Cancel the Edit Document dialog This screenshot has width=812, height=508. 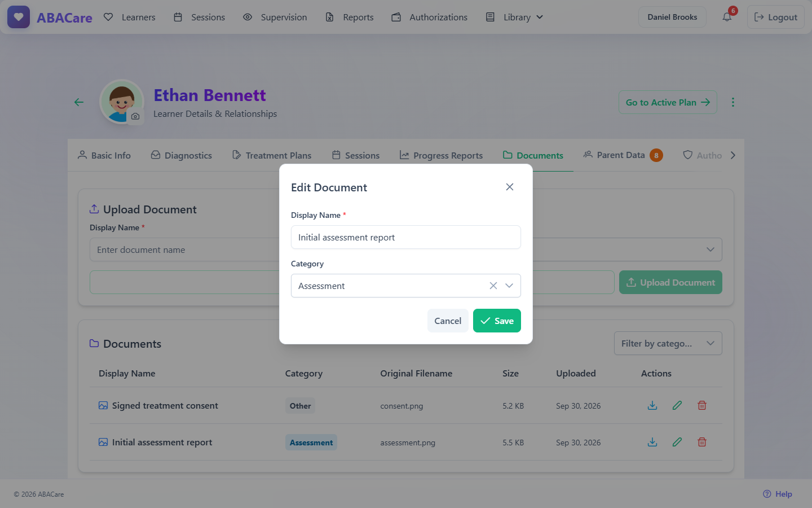coord(448,321)
